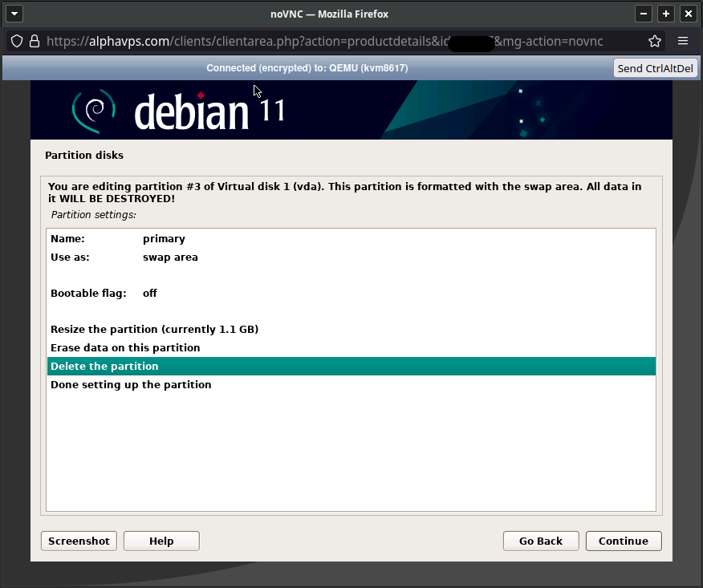Select the Use as: swap area row
The width and height of the screenshot is (703, 588).
tap(351, 258)
